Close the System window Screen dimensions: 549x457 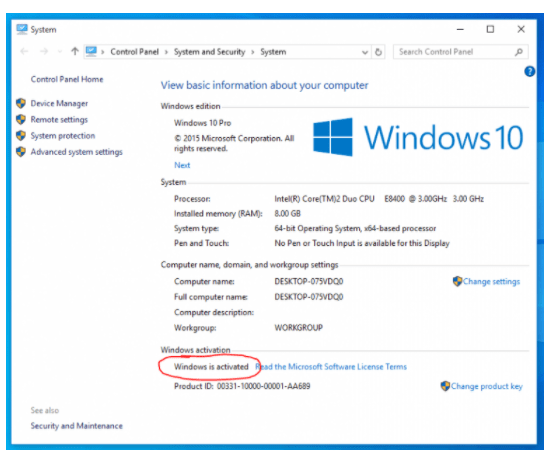coord(521,29)
